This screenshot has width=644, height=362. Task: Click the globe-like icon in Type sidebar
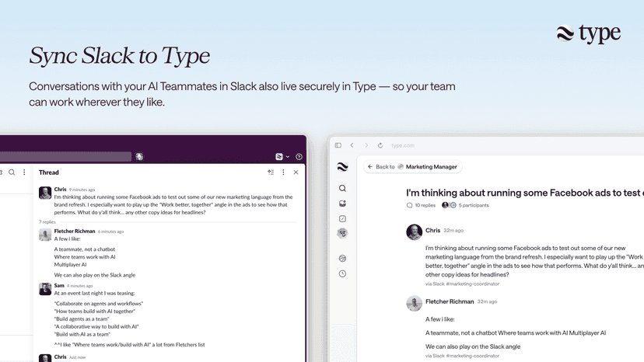coord(342,259)
